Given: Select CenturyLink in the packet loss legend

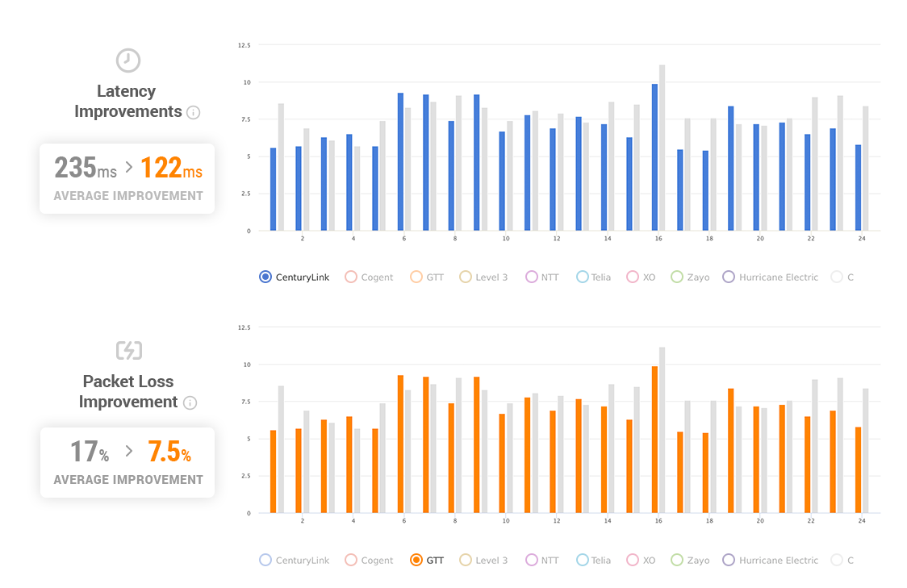Looking at the screenshot, I should 294,560.
